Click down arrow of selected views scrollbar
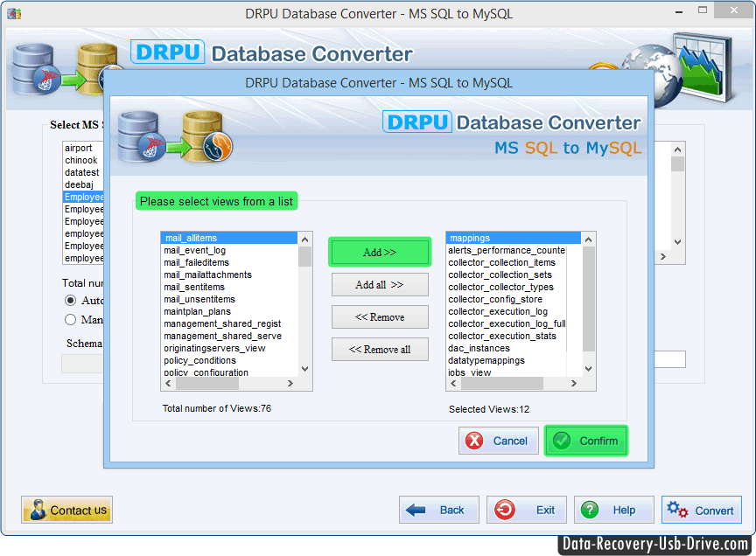This screenshot has height=556, width=756. pos(588,369)
